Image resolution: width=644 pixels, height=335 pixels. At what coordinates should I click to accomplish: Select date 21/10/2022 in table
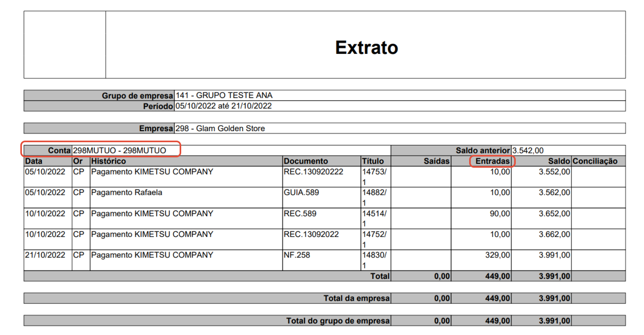click(45, 255)
